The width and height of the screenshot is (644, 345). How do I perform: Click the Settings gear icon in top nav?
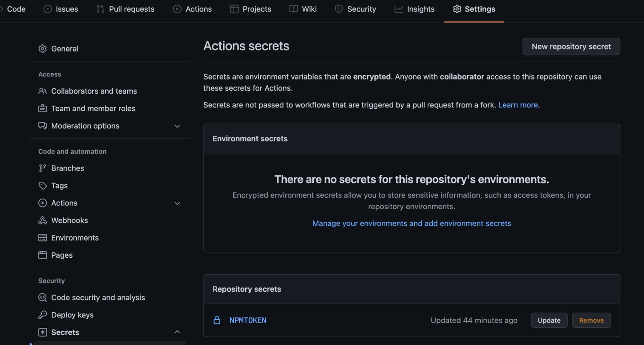[x=457, y=9]
